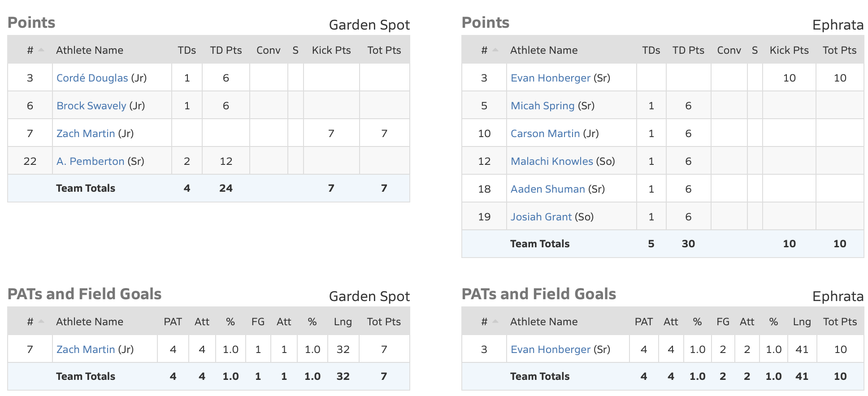The width and height of the screenshot is (868, 396).
Task: Open Aaden Shuman athlete link
Action: (548, 189)
